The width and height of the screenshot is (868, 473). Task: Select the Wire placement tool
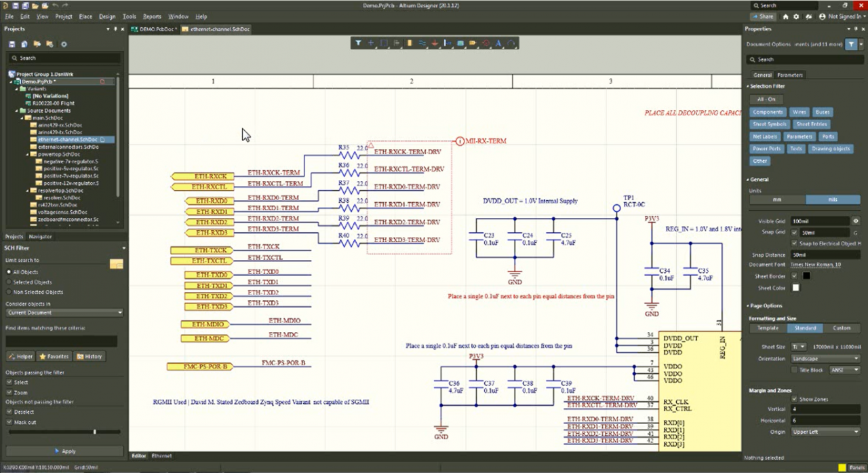pos(422,43)
